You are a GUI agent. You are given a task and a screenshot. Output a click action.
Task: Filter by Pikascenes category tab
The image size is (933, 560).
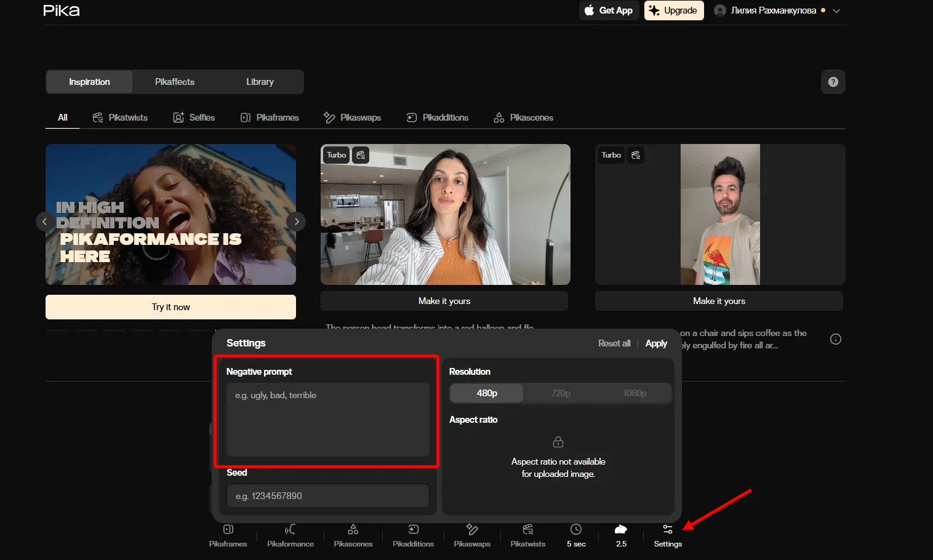pos(524,118)
